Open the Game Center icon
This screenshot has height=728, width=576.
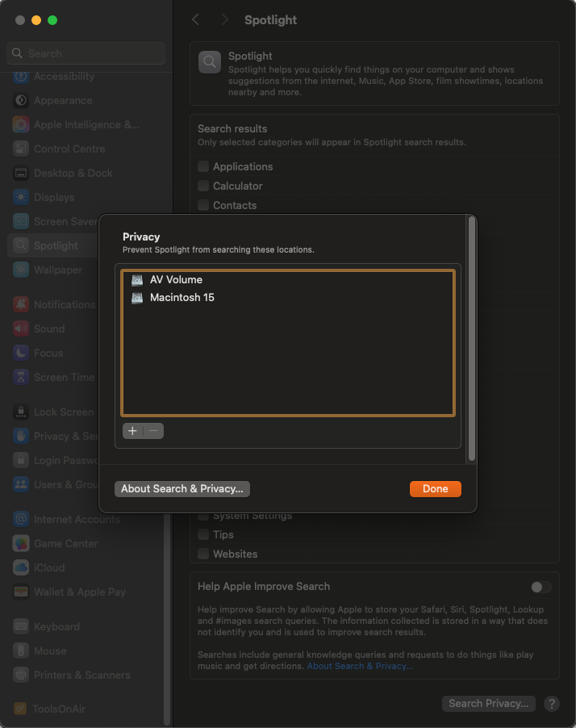click(21, 542)
